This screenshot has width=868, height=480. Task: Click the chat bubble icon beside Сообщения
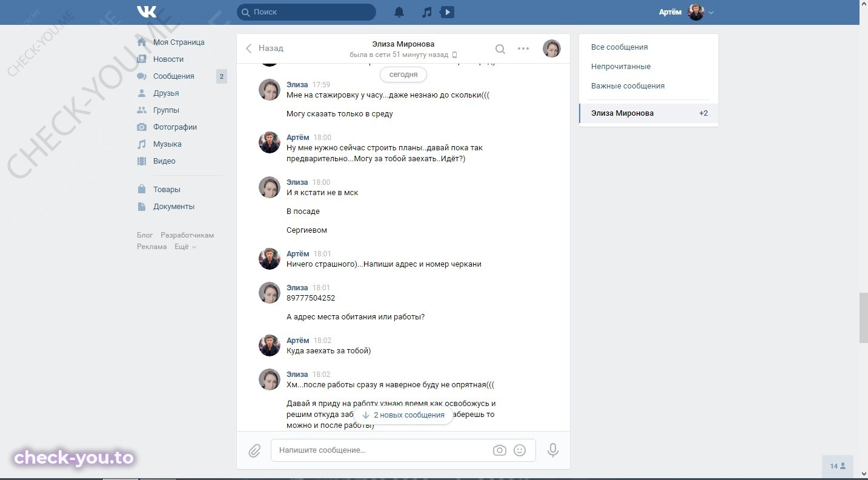click(x=142, y=76)
